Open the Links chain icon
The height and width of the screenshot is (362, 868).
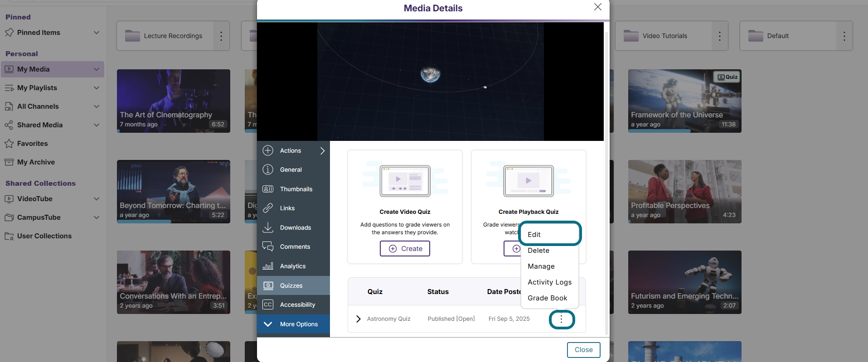268,208
